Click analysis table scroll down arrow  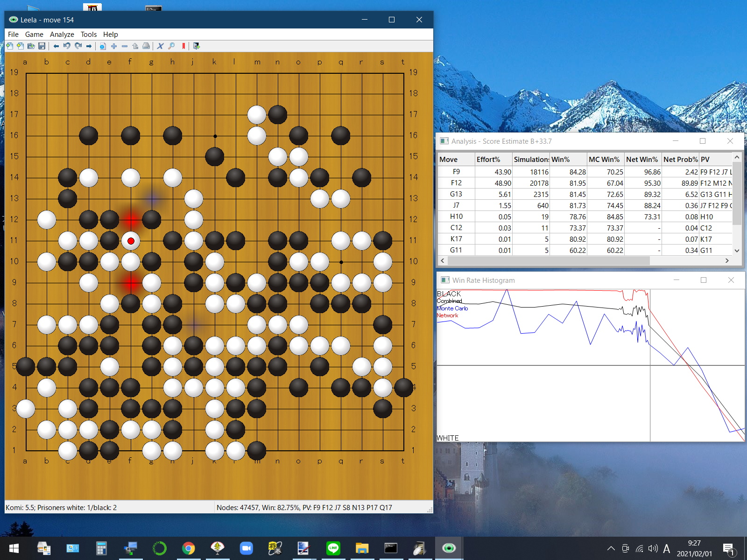tap(737, 251)
